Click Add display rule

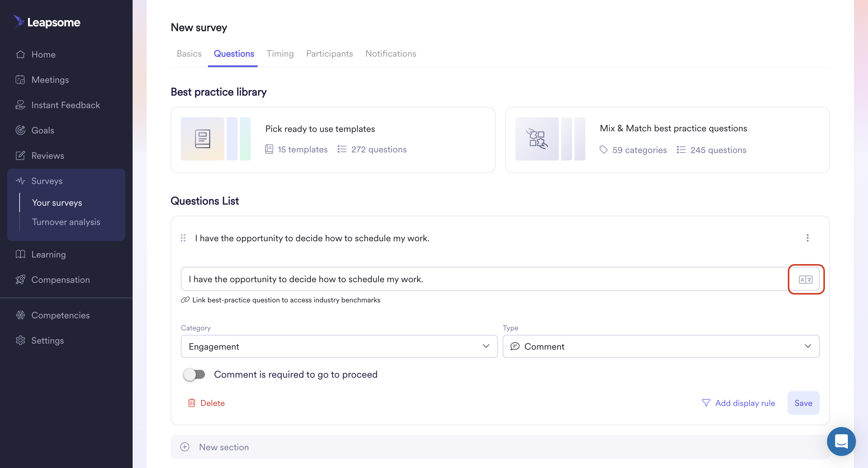pyautogui.click(x=738, y=403)
